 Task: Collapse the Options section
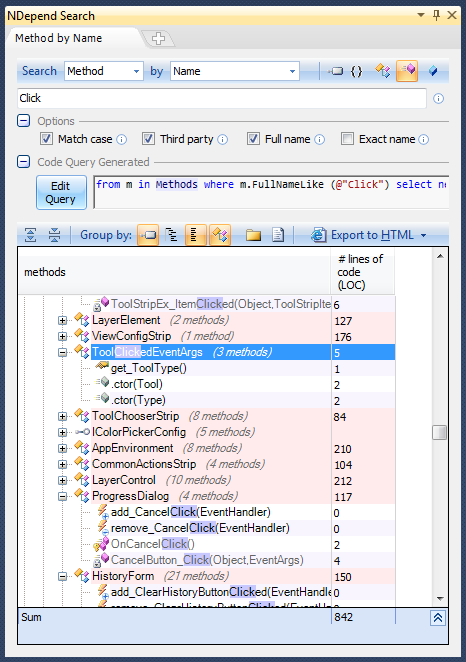[24, 121]
